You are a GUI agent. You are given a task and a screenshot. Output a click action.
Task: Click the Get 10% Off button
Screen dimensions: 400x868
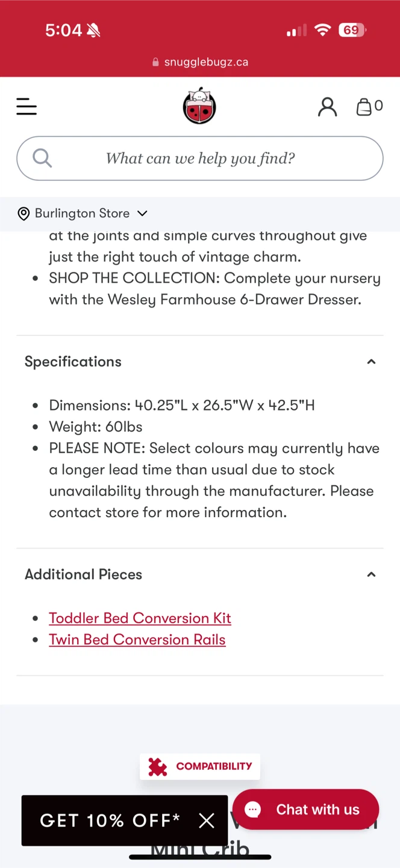pyautogui.click(x=110, y=820)
